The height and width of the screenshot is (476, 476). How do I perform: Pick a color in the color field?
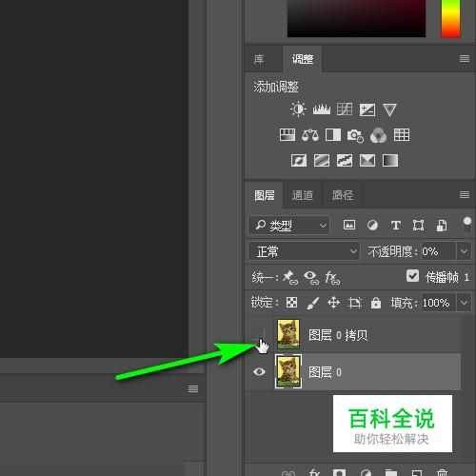[356, 18]
